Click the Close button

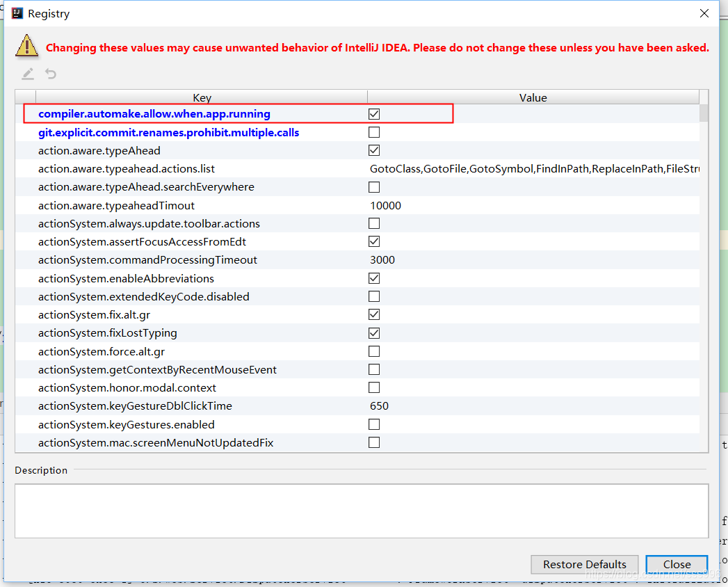(677, 564)
